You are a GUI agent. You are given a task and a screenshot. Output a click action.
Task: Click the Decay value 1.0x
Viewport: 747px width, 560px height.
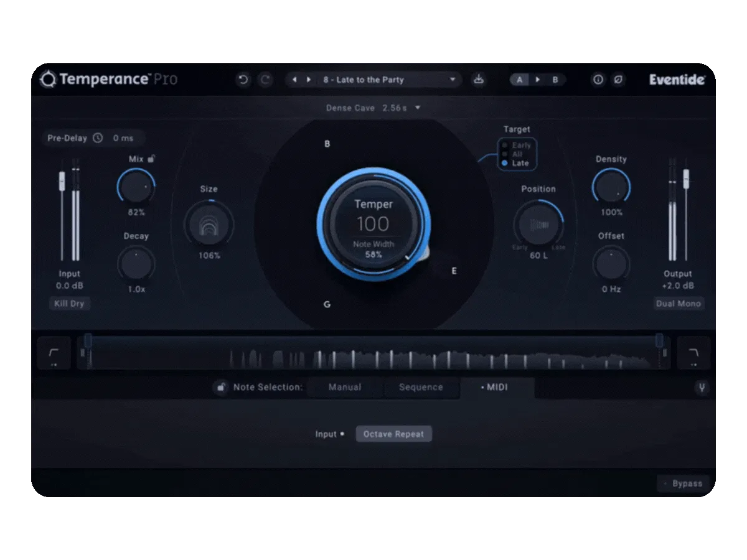(136, 289)
